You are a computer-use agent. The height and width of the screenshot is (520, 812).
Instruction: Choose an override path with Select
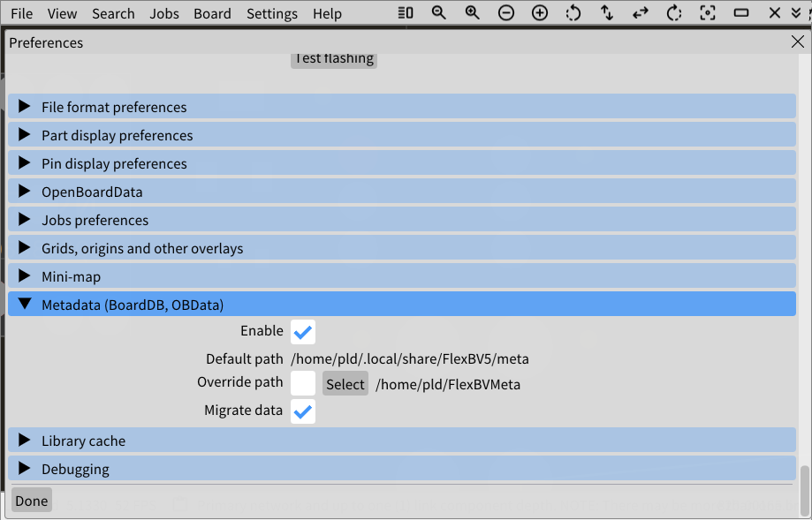345,383
